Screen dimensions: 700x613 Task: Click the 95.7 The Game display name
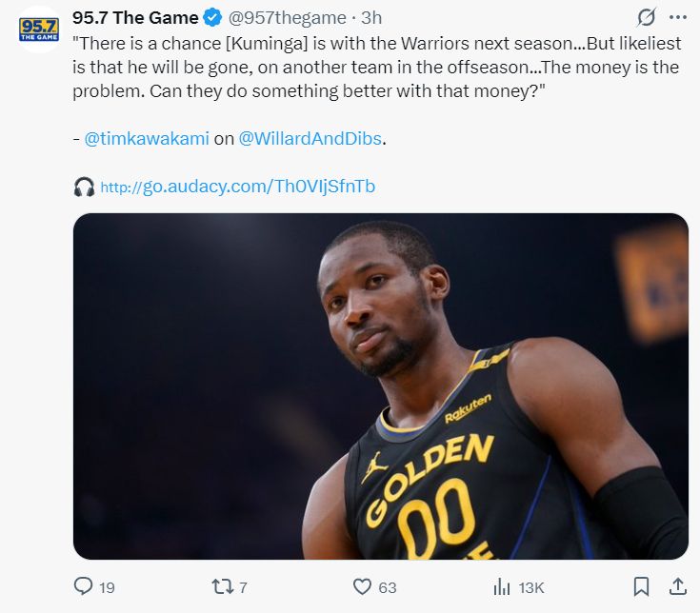(x=135, y=18)
